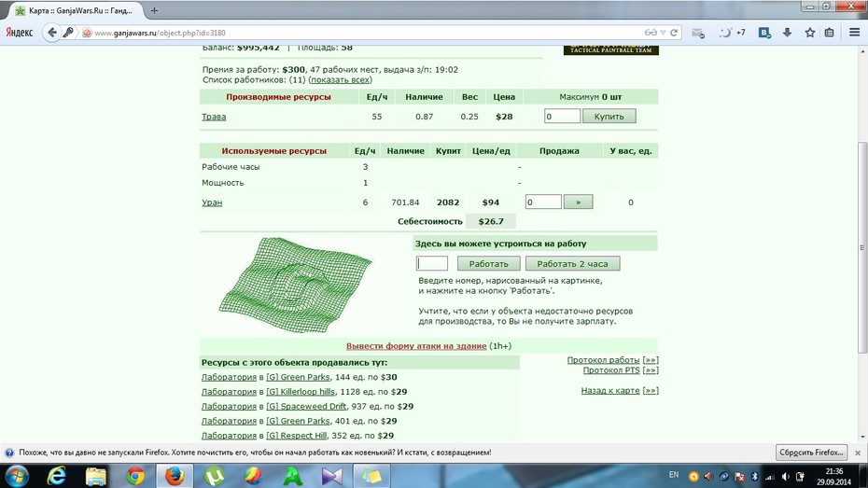Open the Протокол PTS link
This screenshot has width=868, height=488.
[611, 370]
